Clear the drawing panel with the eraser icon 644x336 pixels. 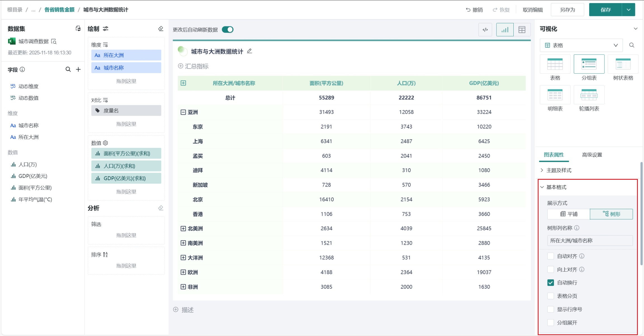pos(161,29)
